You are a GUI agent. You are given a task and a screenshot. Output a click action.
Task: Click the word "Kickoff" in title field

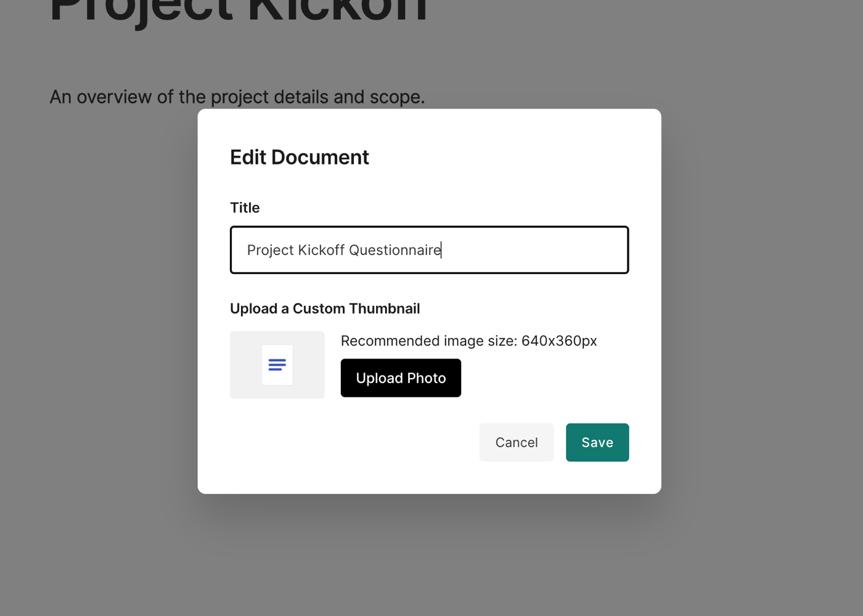(x=321, y=250)
